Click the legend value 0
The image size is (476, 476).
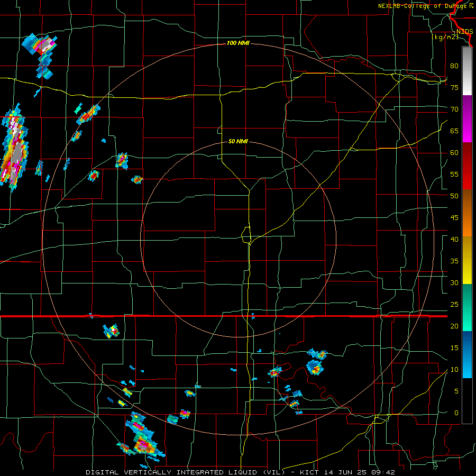coord(456,413)
